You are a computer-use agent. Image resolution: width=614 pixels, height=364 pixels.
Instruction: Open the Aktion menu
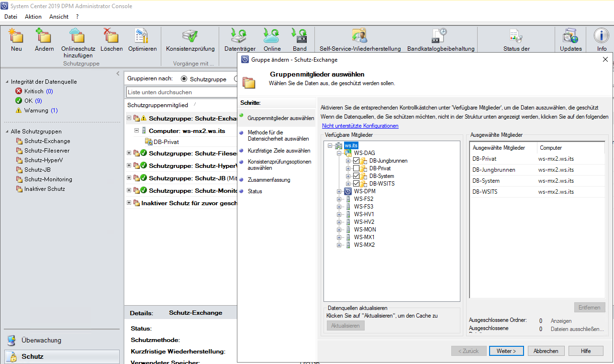click(33, 17)
